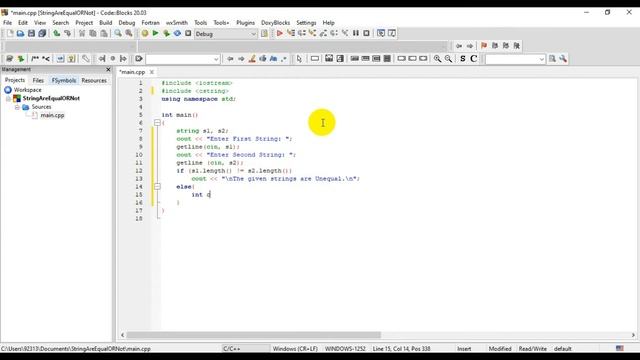Rebuild the project icon
Screen dimensions: 640x360
pyautogui.click(x=177, y=33)
